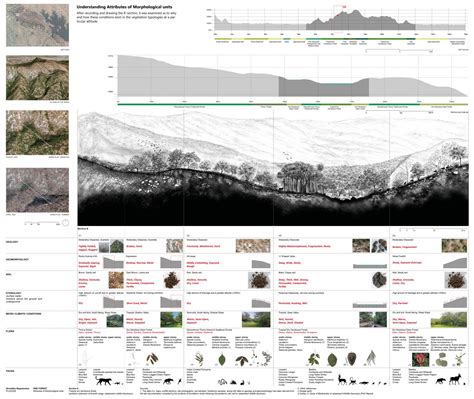
Task: Click the flowering sprig illustration in third Flora column
Action: 262,358
